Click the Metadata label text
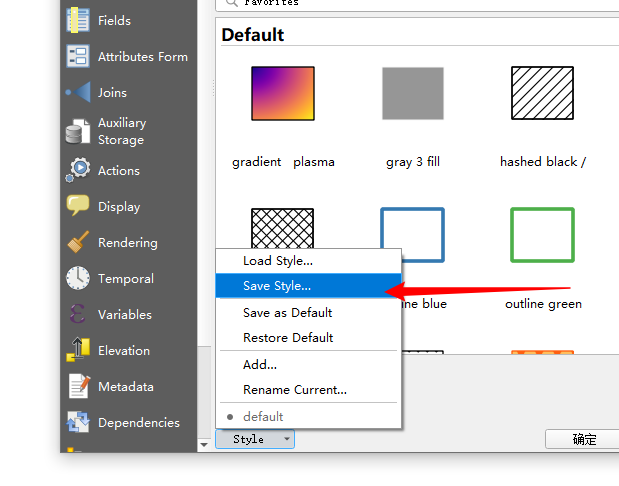 tap(126, 386)
